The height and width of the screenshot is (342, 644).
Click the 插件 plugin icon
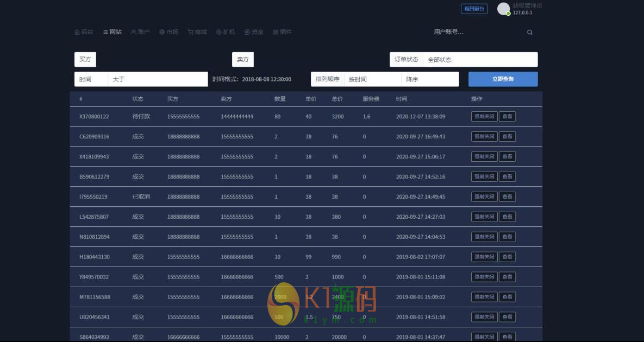[276, 32]
